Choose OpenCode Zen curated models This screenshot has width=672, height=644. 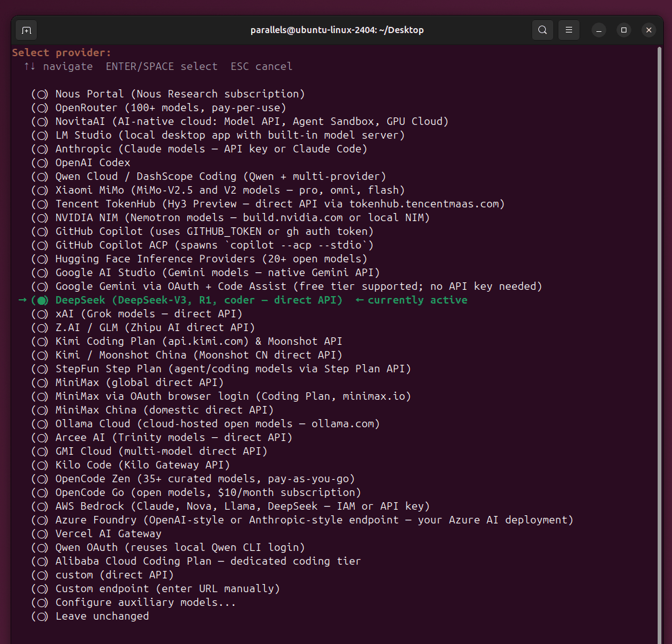coord(193,478)
